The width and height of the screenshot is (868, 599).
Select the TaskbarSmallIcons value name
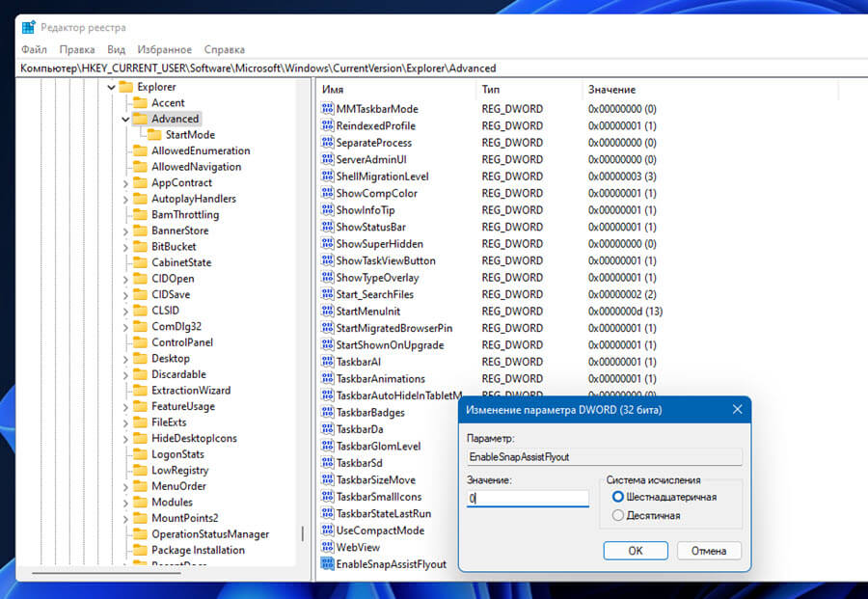379,497
